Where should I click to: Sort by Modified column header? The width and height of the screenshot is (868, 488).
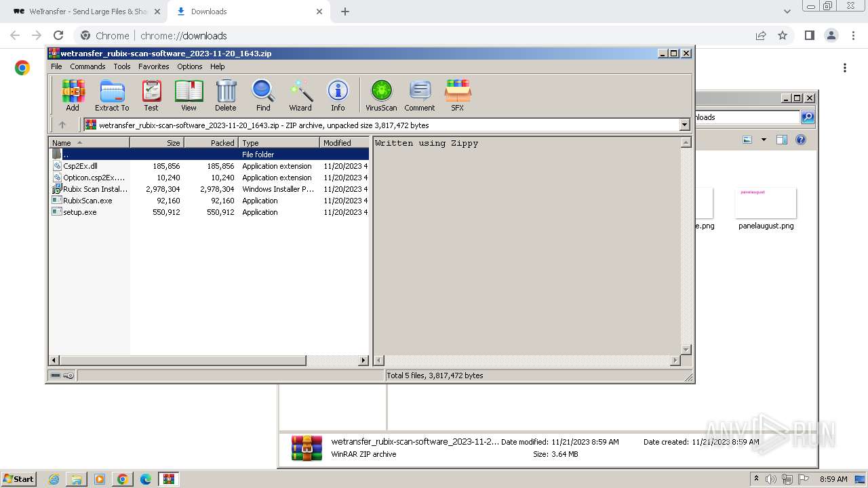pos(344,143)
